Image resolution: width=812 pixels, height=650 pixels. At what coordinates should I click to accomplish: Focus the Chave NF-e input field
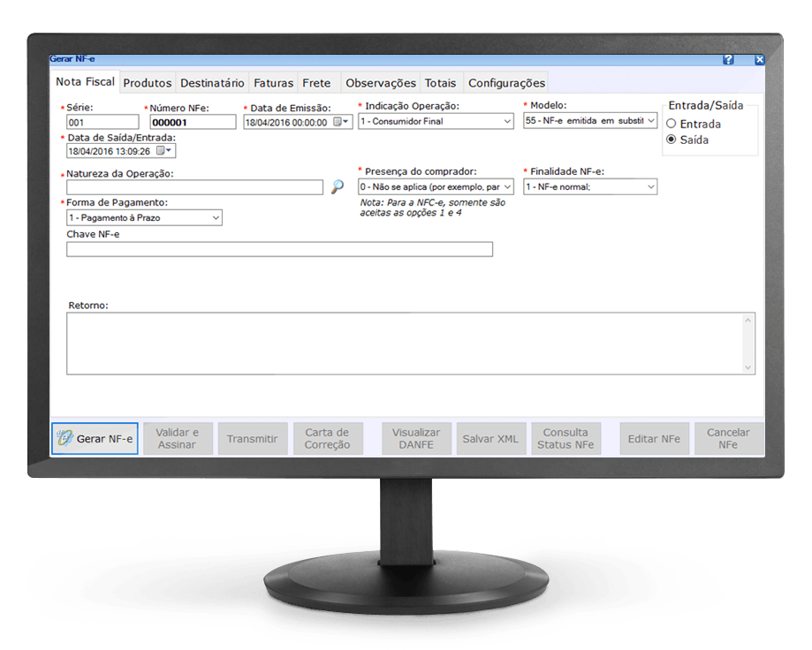coord(279,249)
